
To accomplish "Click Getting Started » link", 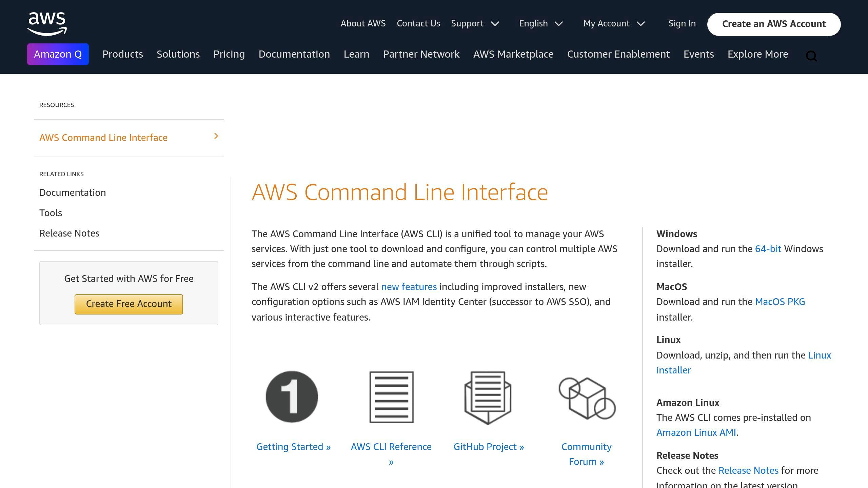I will tap(294, 447).
